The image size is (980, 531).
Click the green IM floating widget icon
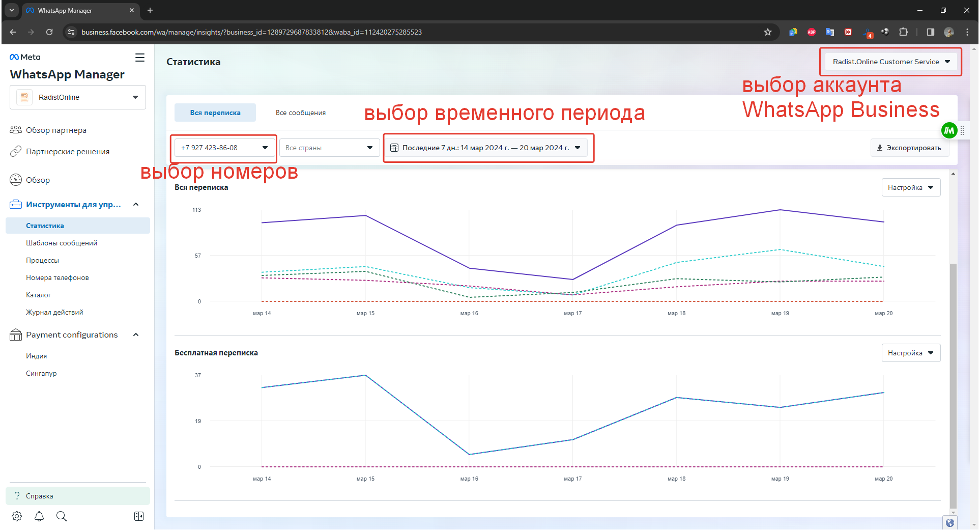(949, 130)
